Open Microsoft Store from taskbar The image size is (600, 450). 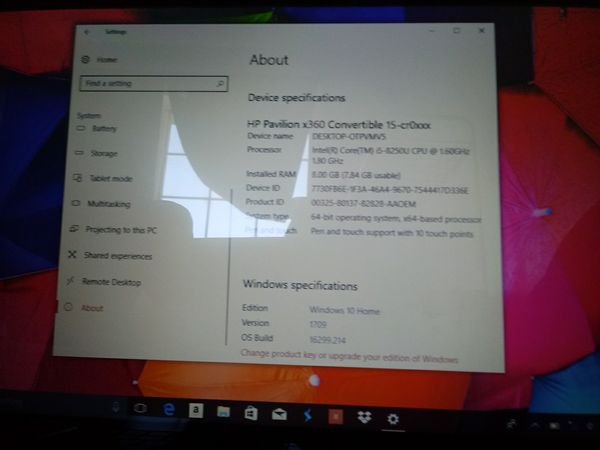251,413
